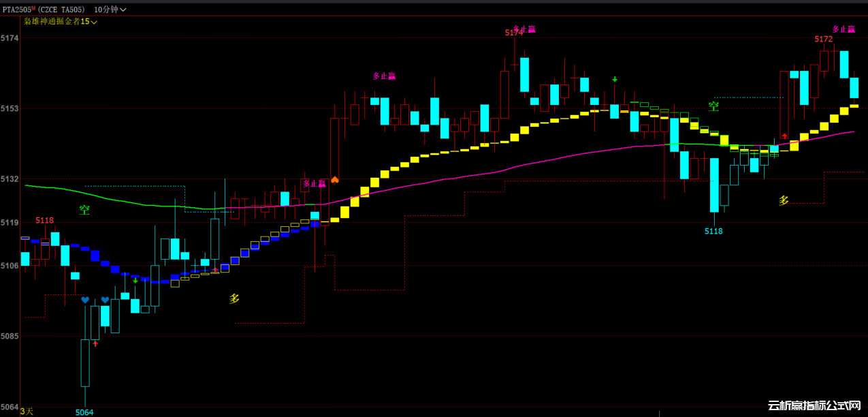Click the yellow 多 signal near the 5118 low
This screenshot has width=868, height=417.
click(784, 200)
